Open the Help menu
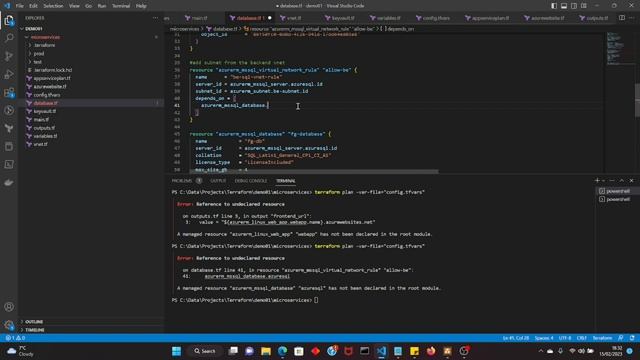The height and width of the screenshot is (360, 640). click(141, 6)
